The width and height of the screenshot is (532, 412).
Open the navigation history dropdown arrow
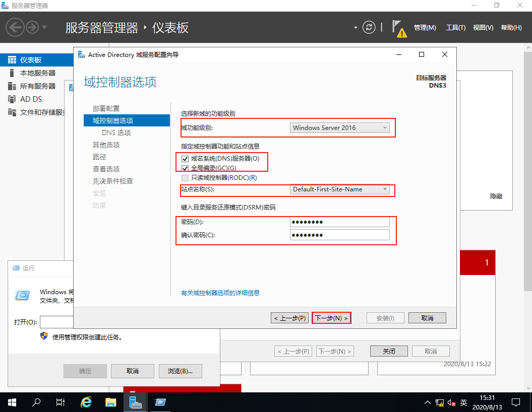[x=44, y=27]
